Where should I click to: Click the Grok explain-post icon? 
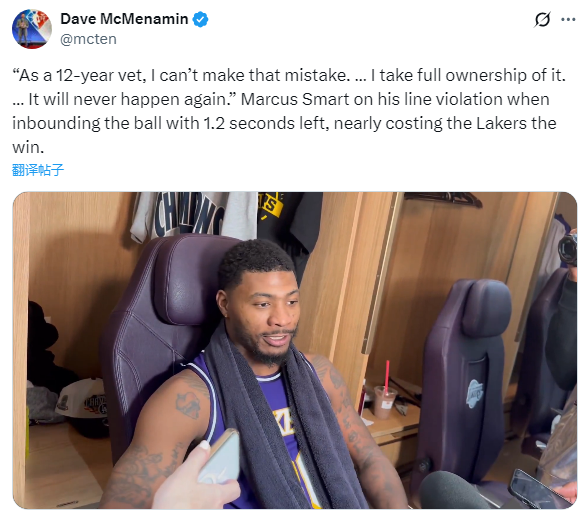tap(542, 19)
